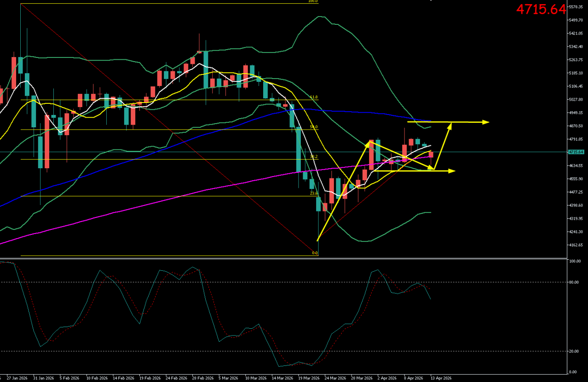Image resolution: width=588 pixels, height=382 pixels.
Task: Click the 20.00 oscillator level label
Action: tap(573, 351)
